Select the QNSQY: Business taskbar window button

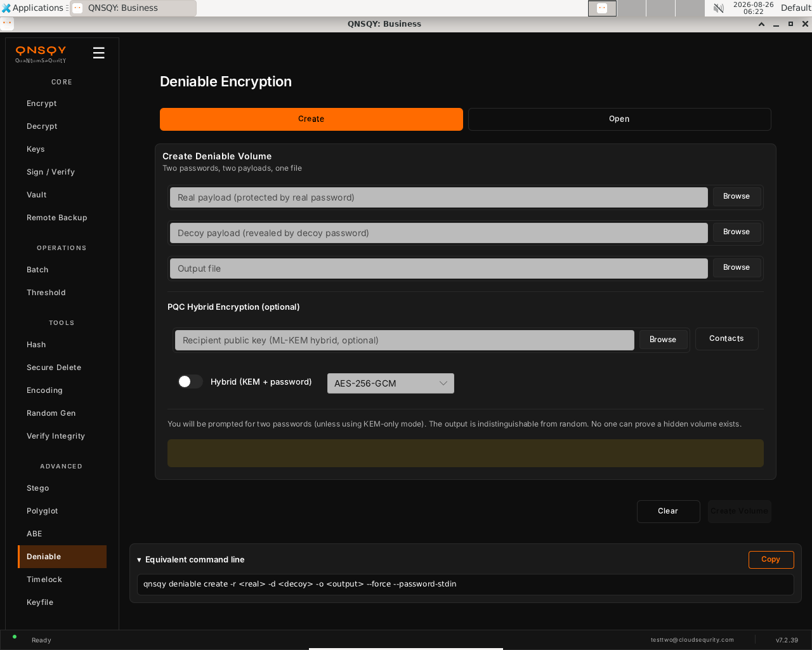tap(133, 8)
